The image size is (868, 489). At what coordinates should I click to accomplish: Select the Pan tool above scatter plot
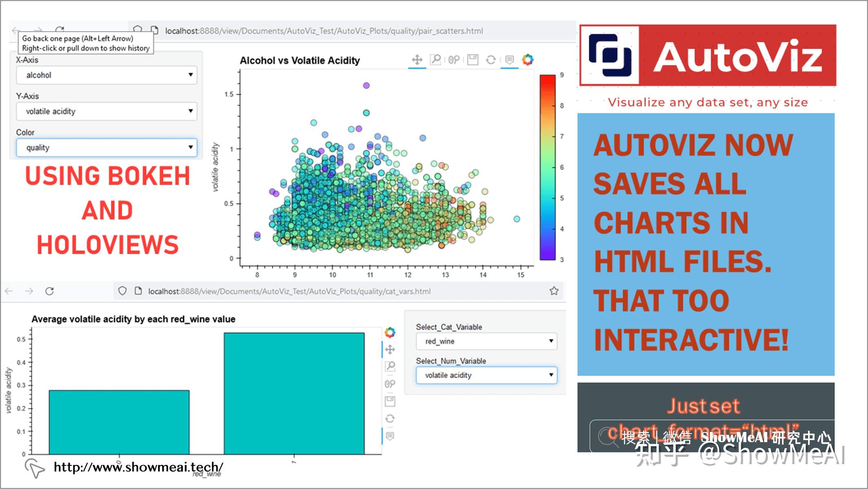tap(417, 60)
